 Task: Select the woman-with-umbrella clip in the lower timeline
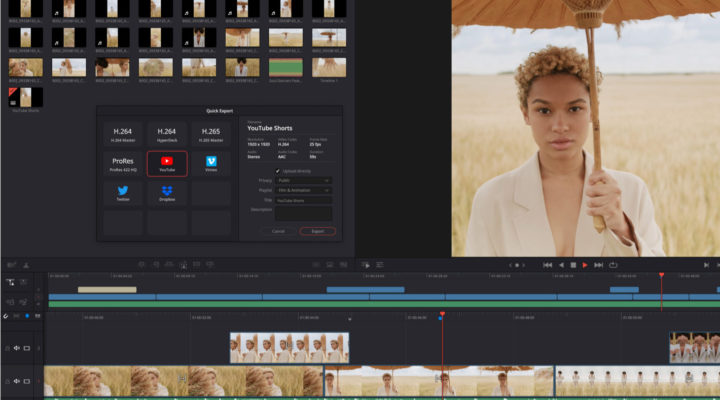(439, 381)
